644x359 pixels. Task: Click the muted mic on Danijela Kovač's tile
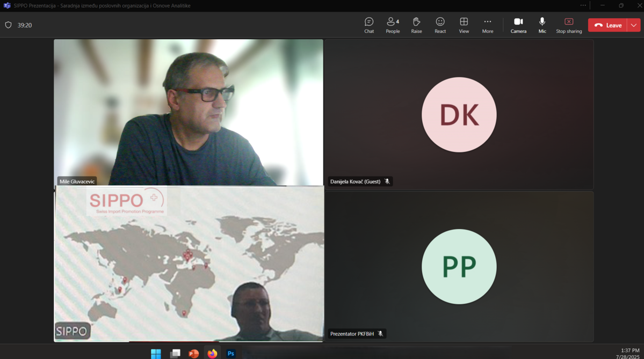(387, 181)
